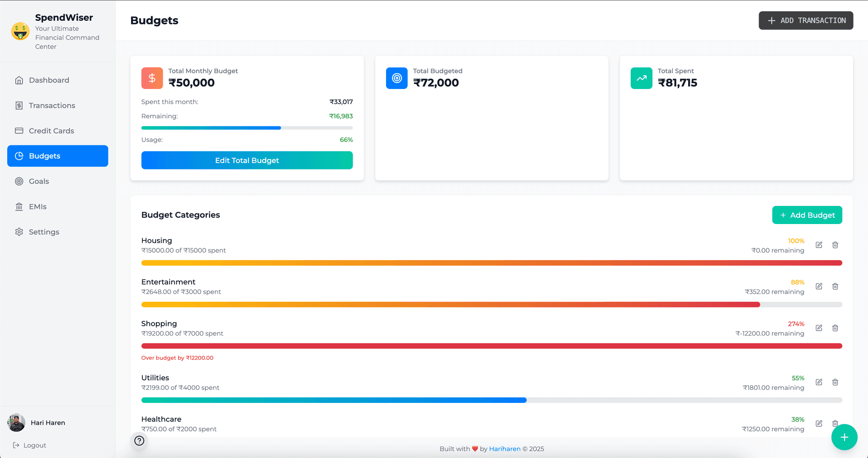Follow the Hariharen footer link
The image size is (868, 458).
pos(505,449)
